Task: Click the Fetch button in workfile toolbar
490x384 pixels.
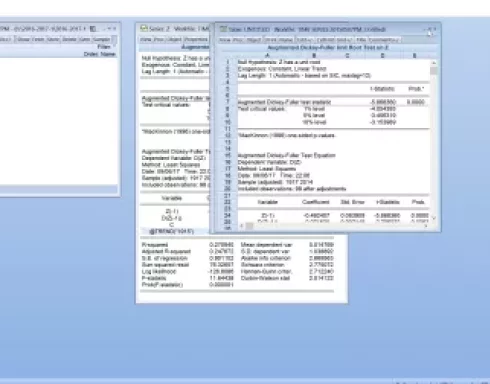Action: pyautogui.click(x=38, y=39)
